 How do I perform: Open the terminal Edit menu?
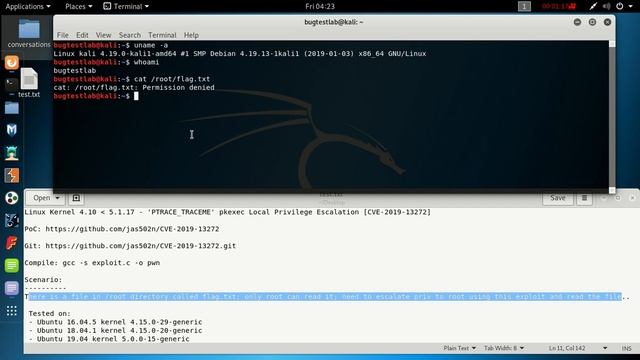(82, 35)
